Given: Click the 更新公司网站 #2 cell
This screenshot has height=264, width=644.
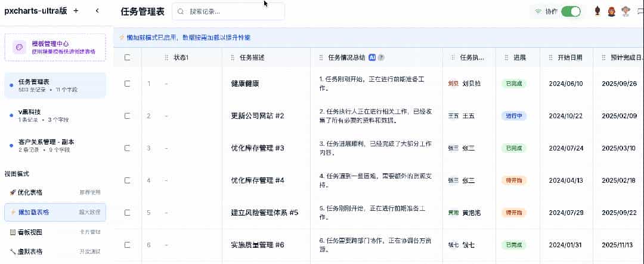Looking at the screenshot, I should pos(266,116).
